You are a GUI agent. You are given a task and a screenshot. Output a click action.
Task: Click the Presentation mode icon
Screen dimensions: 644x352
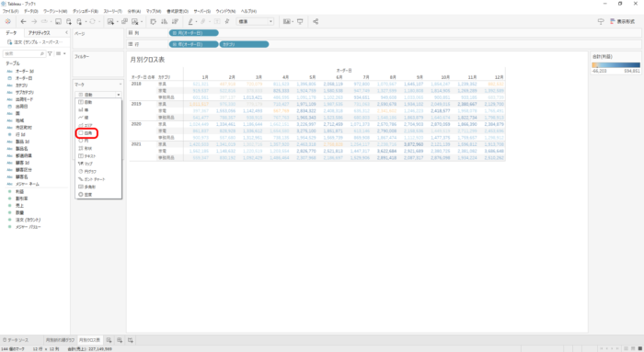[300, 21]
